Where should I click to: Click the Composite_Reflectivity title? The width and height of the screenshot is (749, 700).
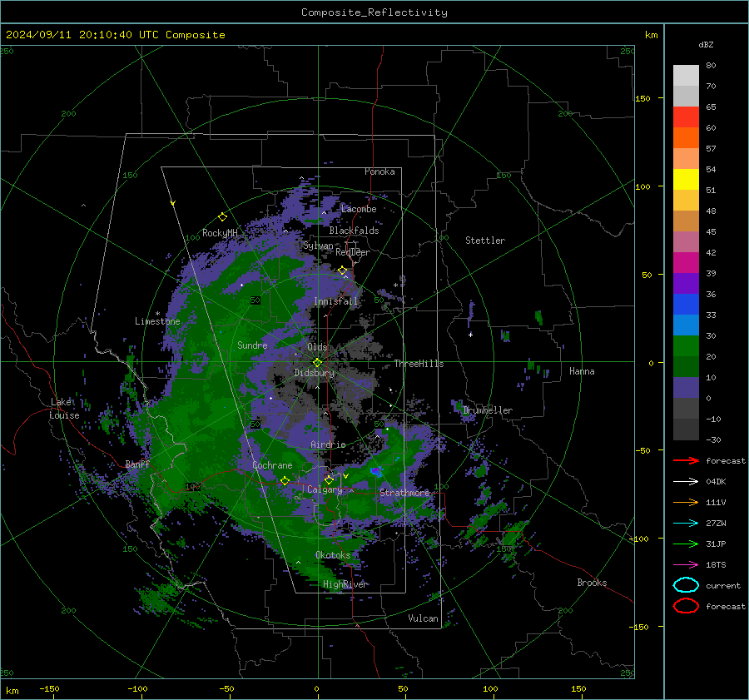(x=374, y=12)
